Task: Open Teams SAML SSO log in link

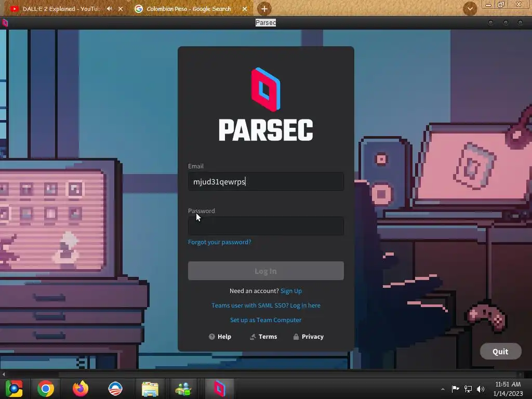Action: click(265, 305)
